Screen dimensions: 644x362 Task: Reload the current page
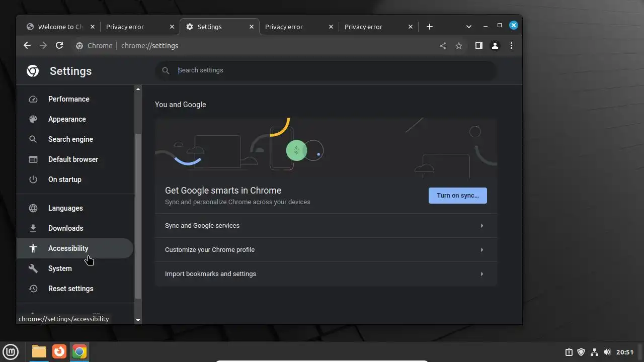pyautogui.click(x=59, y=45)
